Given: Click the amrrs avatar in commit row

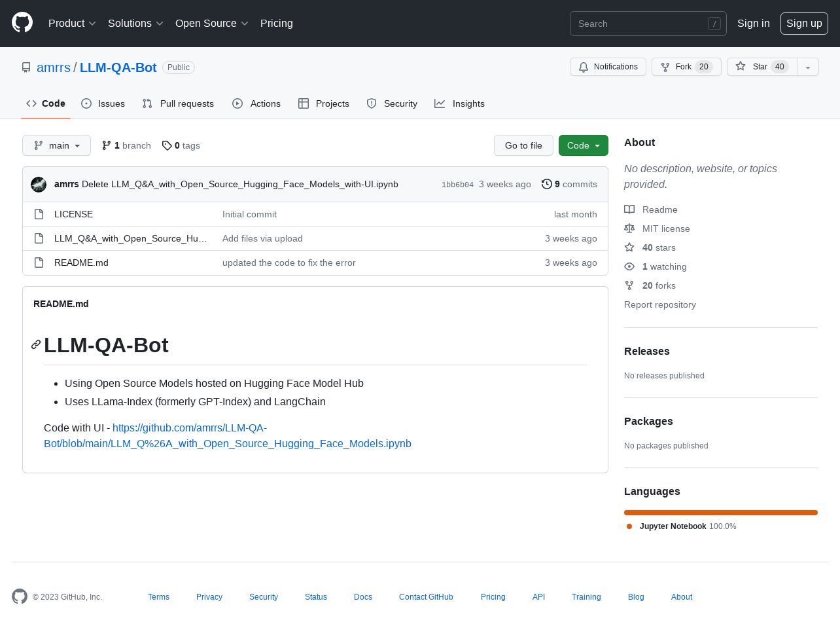Looking at the screenshot, I should (x=39, y=185).
